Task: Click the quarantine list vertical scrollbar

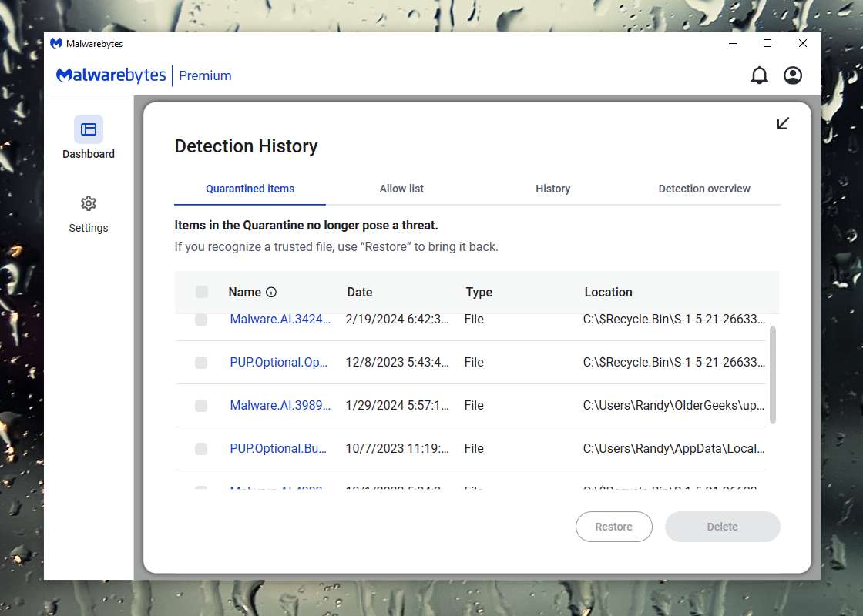Action: point(773,375)
